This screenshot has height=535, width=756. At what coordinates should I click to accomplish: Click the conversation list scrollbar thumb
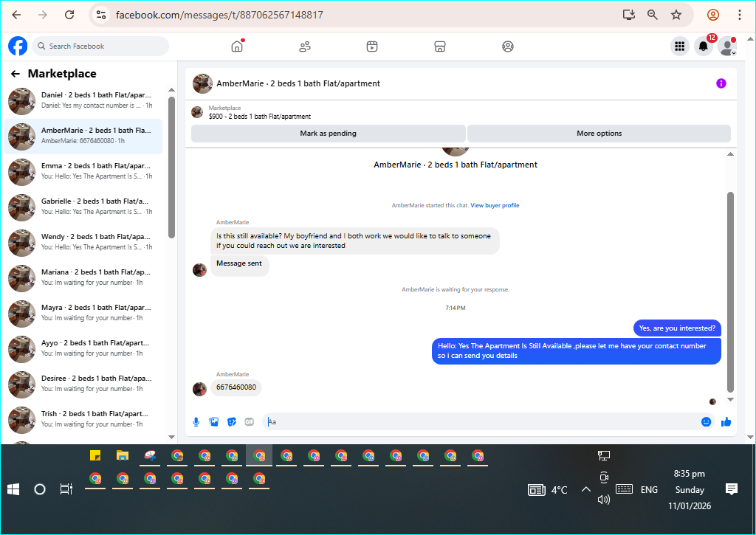tap(171, 168)
